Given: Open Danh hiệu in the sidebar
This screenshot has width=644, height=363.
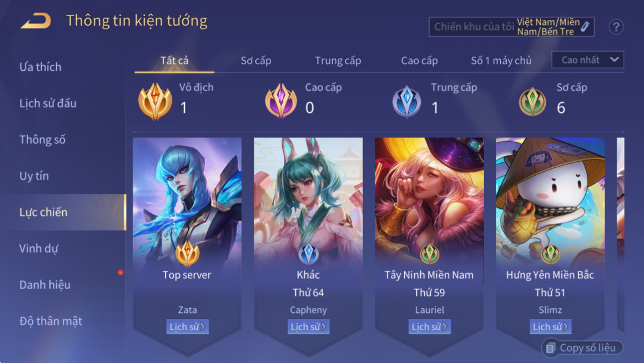Looking at the screenshot, I should coord(45,285).
